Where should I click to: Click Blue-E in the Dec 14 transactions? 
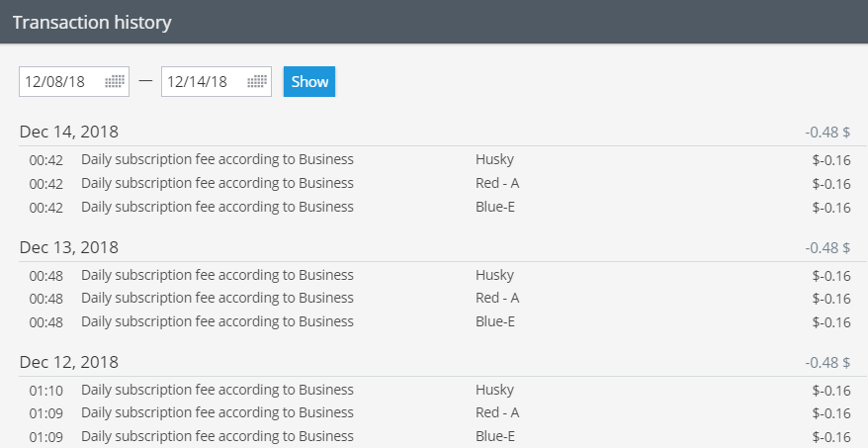click(x=495, y=207)
